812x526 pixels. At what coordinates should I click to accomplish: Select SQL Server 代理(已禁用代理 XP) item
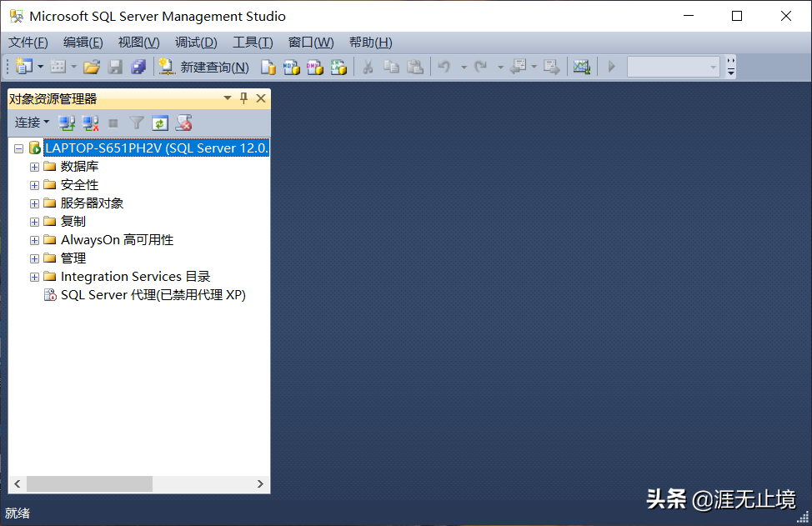pos(153,294)
